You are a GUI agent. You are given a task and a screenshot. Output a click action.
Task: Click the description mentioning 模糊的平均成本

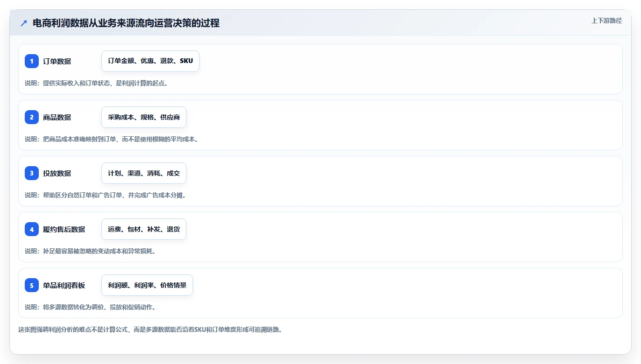tap(112, 139)
